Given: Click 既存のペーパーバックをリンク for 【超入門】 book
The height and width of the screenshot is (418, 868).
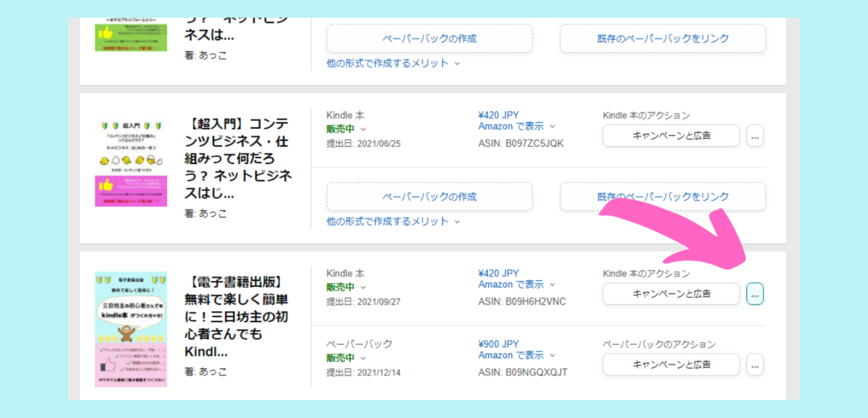Looking at the screenshot, I should [x=663, y=197].
